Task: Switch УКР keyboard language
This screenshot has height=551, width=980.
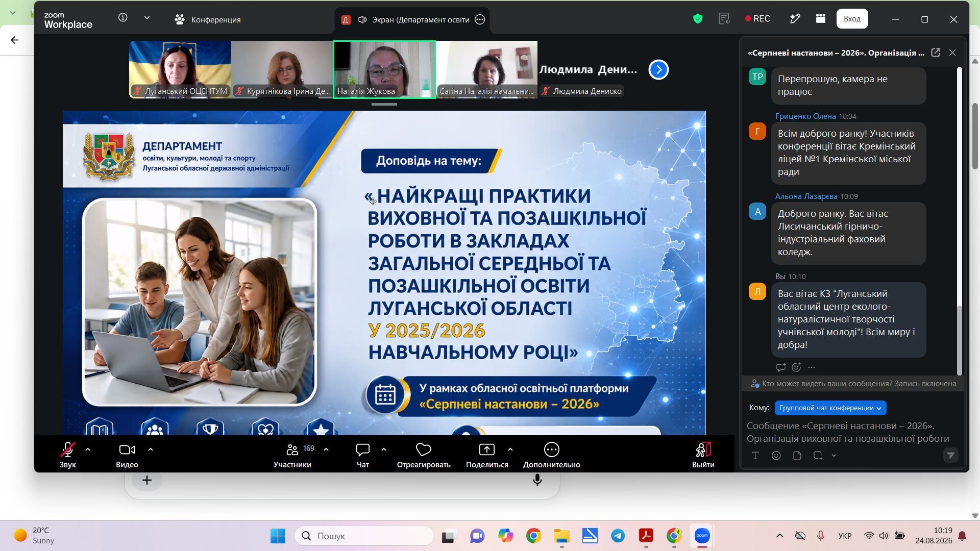Action: point(845,536)
